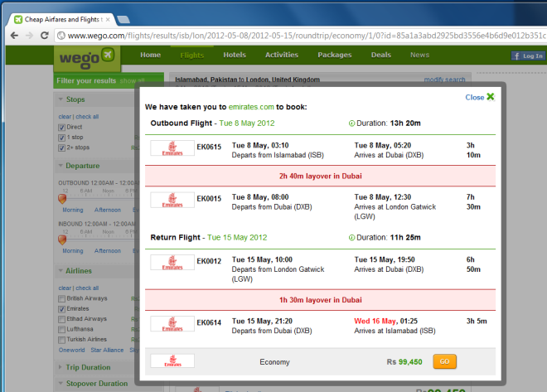Click Emirates logo for flight EK0615
This screenshot has height=392, width=547.
pos(172,148)
